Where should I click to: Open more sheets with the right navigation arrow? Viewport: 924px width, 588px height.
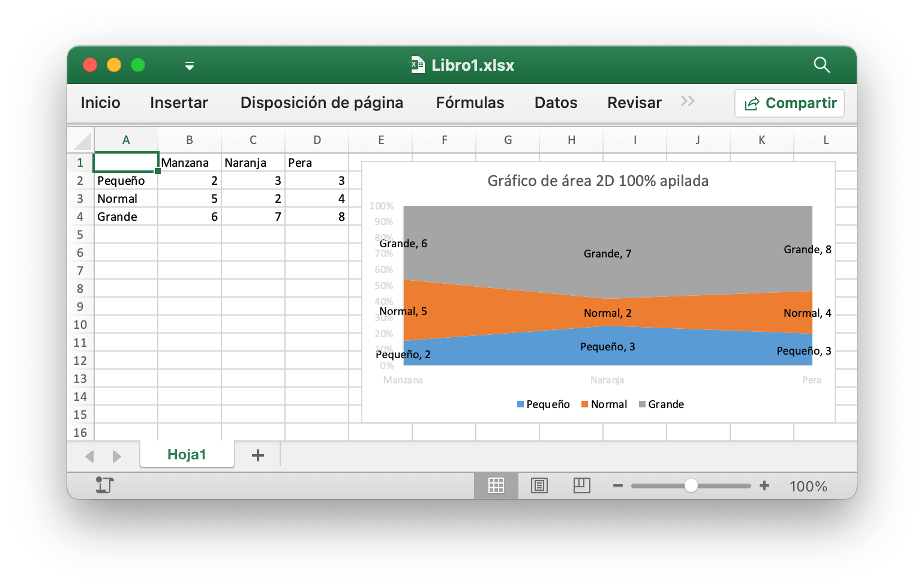point(117,456)
